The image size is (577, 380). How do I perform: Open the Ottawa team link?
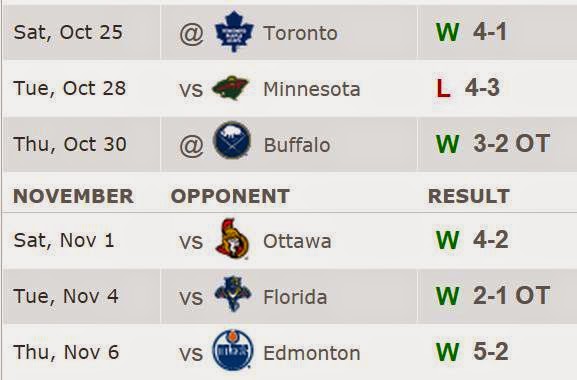[x=297, y=242]
